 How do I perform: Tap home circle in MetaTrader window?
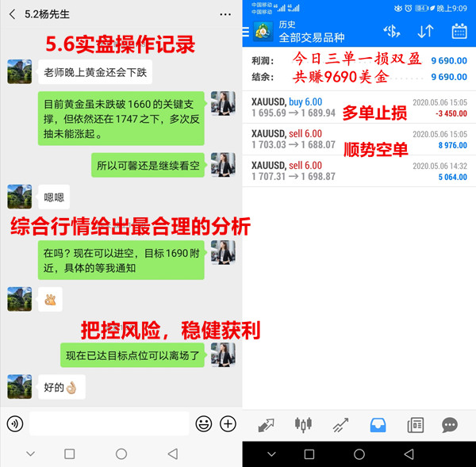point(359,454)
